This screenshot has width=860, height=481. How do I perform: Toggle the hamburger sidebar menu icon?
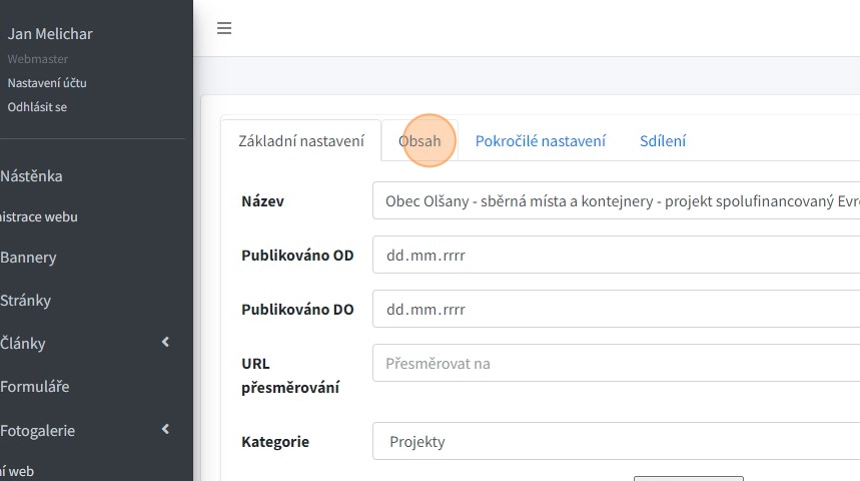224,28
